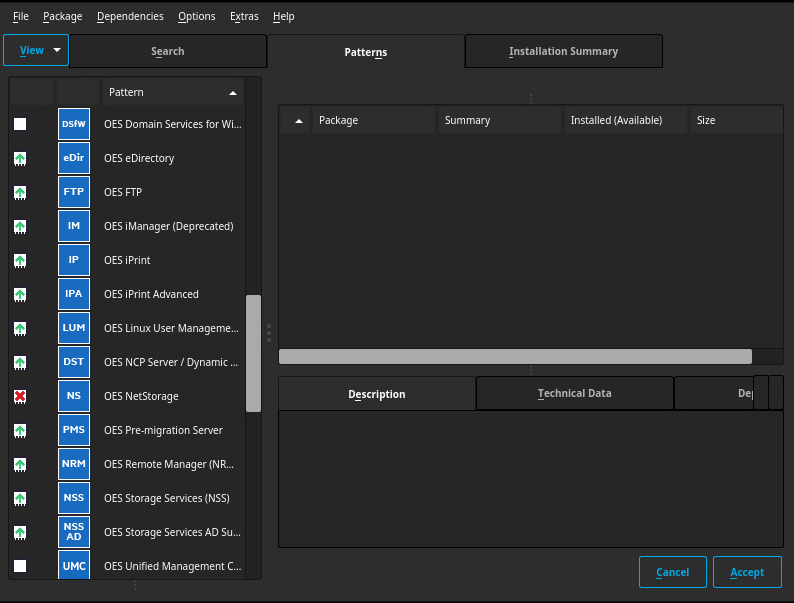Open the Technical Data tab
794x603 pixels.
[x=574, y=394]
